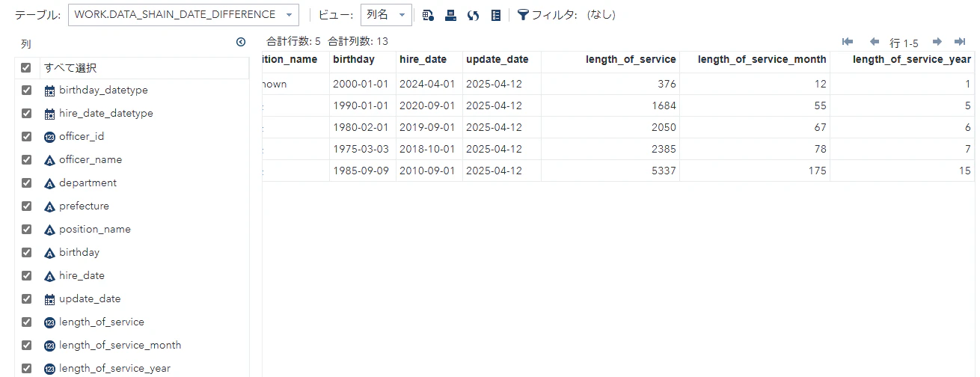Click the filter funnel icon
Screen dimensions: 980x377
click(523, 15)
